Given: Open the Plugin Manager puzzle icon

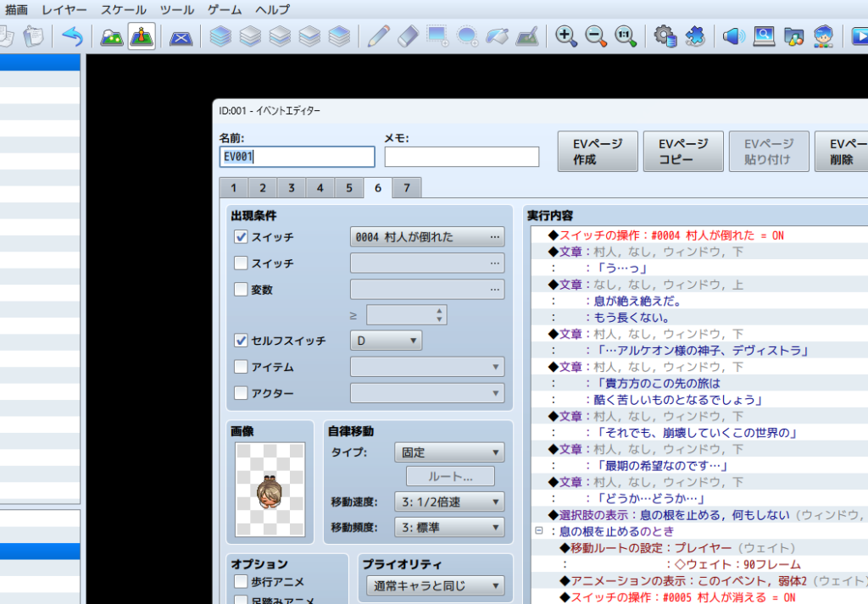Looking at the screenshot, I should point(694,36).
